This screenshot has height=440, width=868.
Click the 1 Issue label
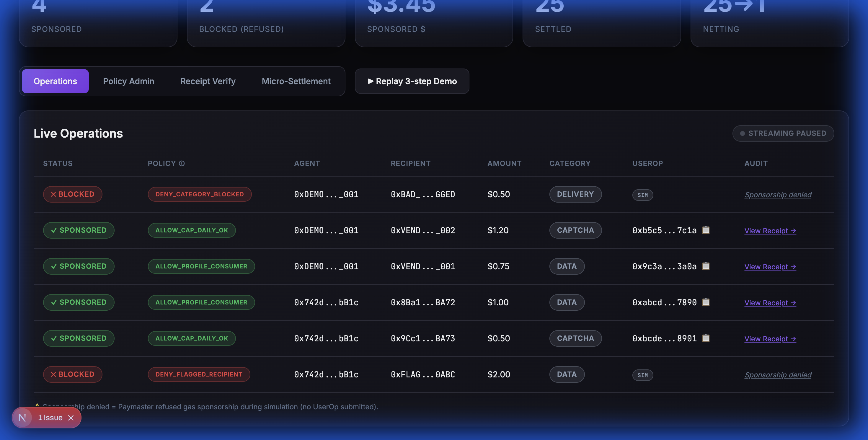(50, 418)
